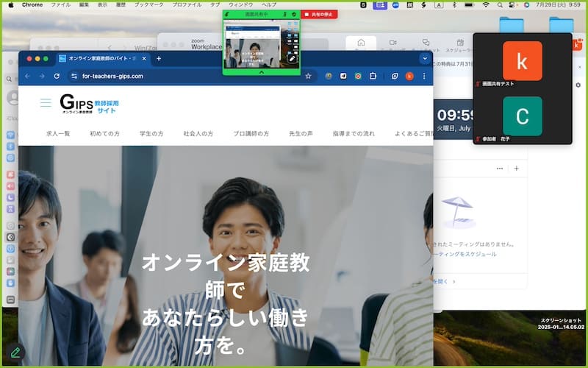Open the ブックマーク menu in menu bar
Image resolution: width=588 pixels, height=368 pixels.
click(x=149, y=4)
